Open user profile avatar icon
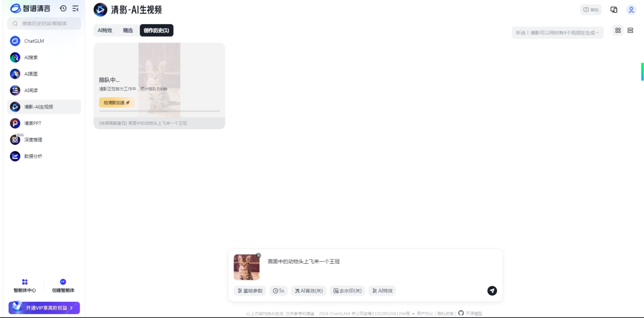 pyautogui.click(x=631, y=10)
